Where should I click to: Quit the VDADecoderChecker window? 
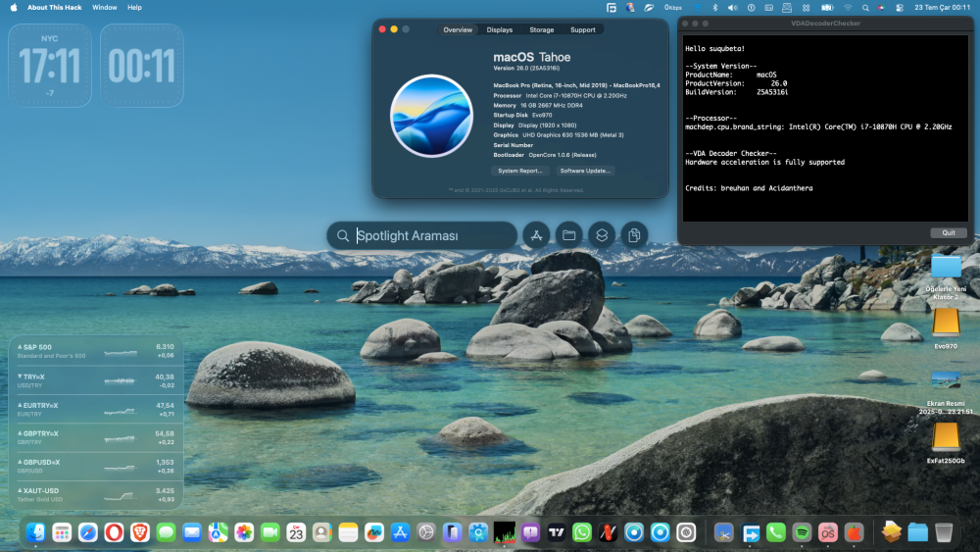coord(948,232)
